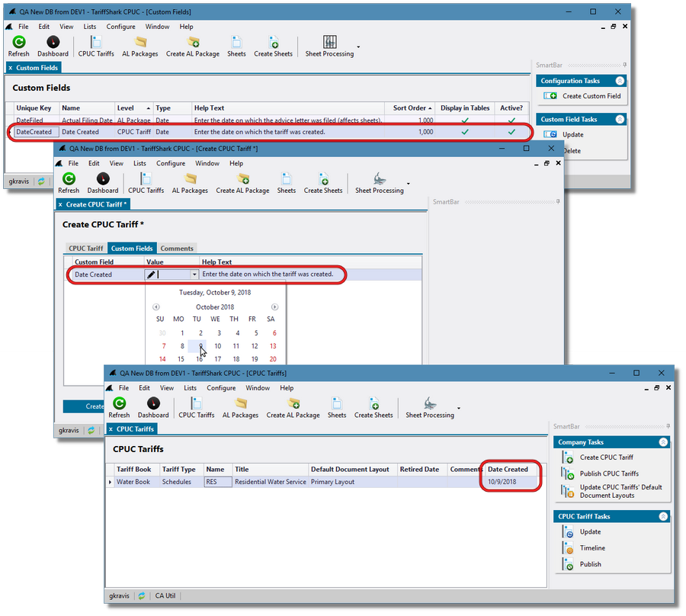Click Refresh in the CPUC Tariffs window toolbar
The height and width of the screenshot is (616, 686).
119,408
